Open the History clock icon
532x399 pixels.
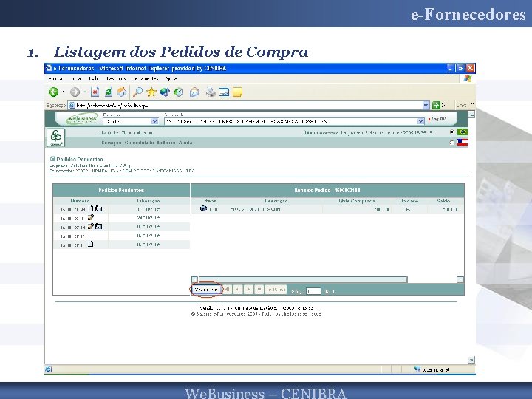[179, 92]
